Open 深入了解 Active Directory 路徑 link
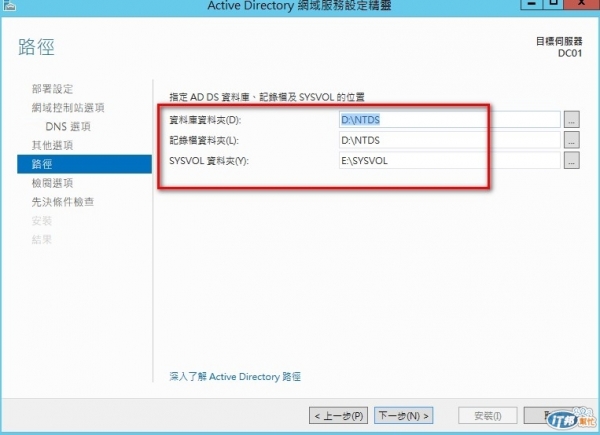600x435 pixels. (x=235, y=376)
